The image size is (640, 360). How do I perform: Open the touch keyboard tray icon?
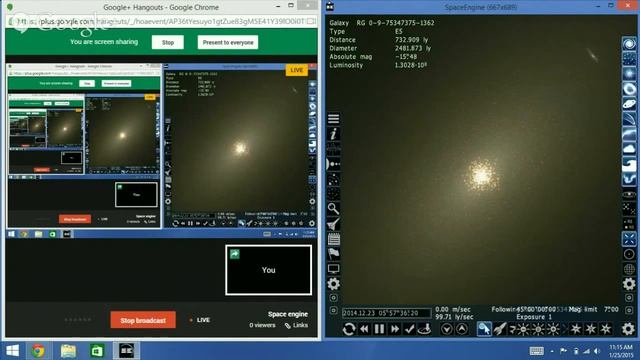537,351
